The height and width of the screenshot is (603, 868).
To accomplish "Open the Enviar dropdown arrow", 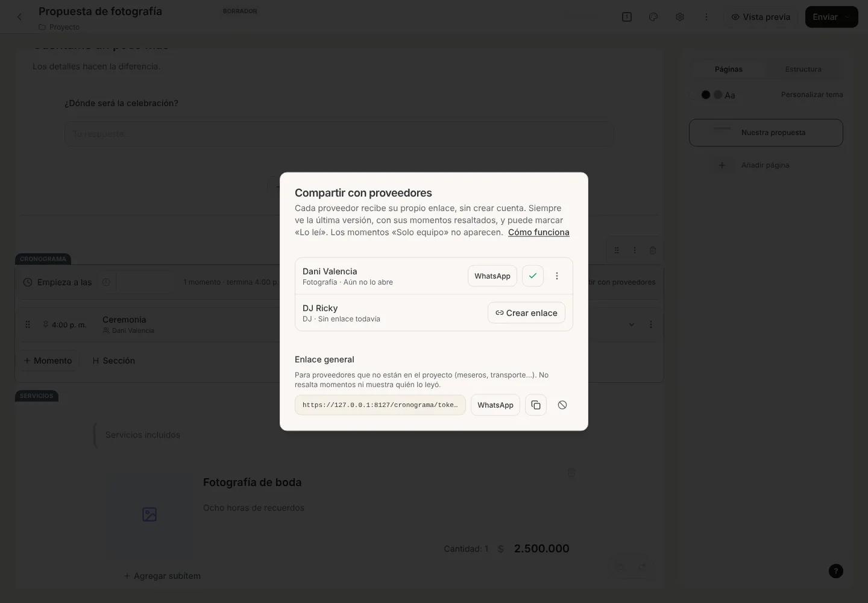I will pyautogui.click(x=848, y=17).
